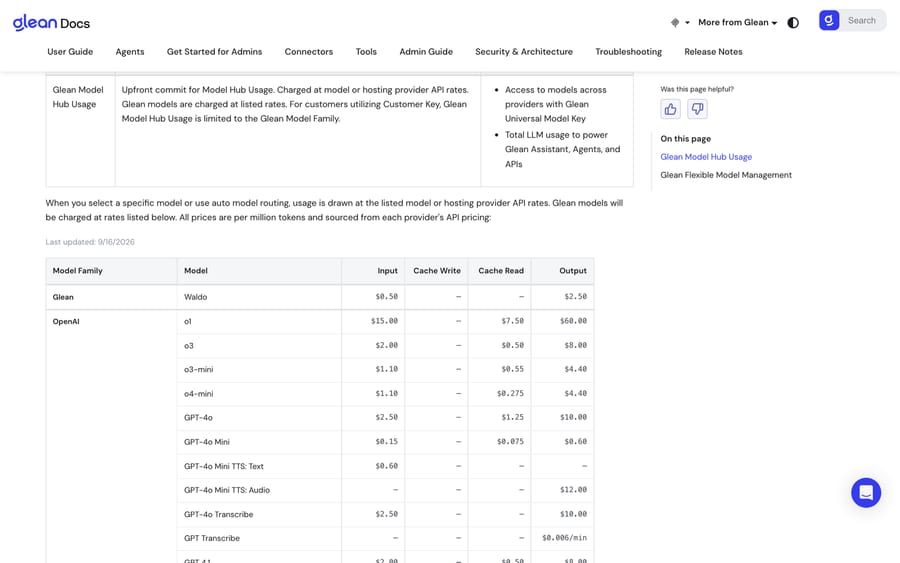Jump to Glean Model Hub Usage section link
The height and width of the screenshot is (563, 900).
706,157
